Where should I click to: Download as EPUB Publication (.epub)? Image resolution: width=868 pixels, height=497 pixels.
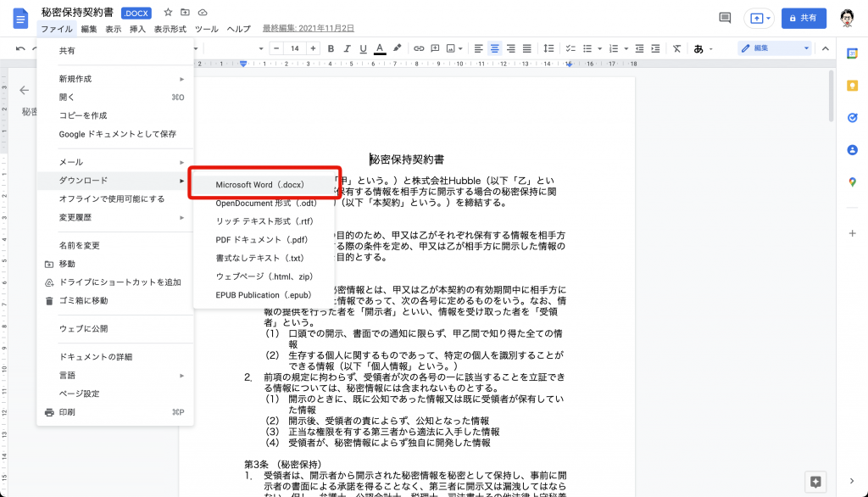264,295
